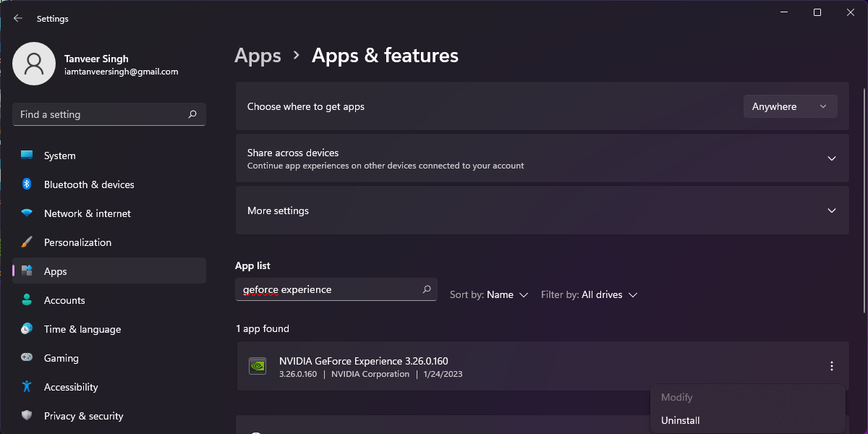Image resolution: width=868 pixels, height=434 pixels.
Task: Open Bluetooth & devices settings
Action: 27,184
